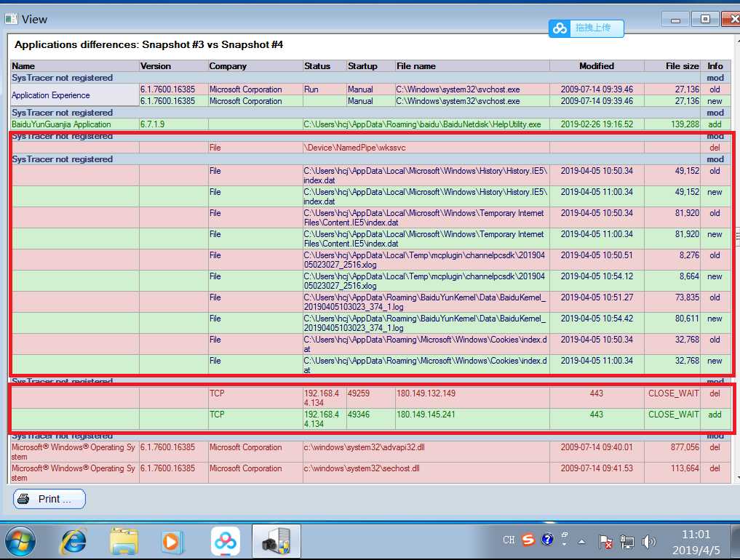Click \Device\NamedPipe\wkssvc entry
Image resolution: width=740 pixels, height=560 pixels.
(x=354, y=148)
